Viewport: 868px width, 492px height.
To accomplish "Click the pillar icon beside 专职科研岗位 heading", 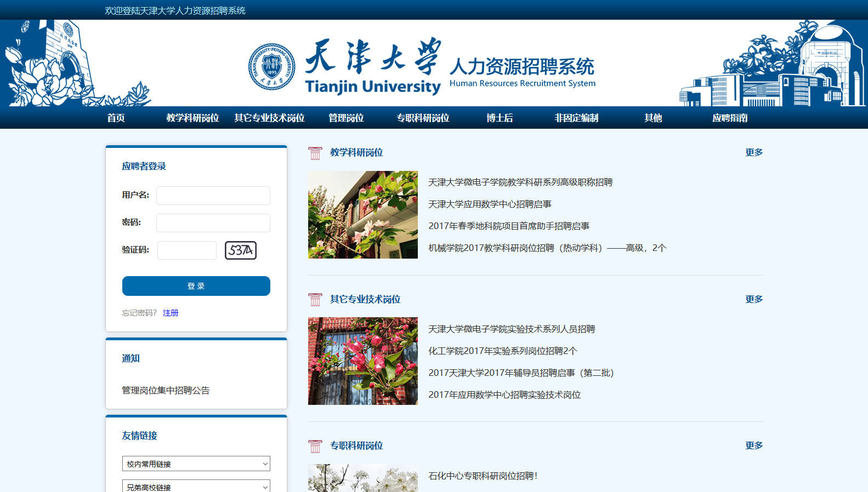I will 315,446.
